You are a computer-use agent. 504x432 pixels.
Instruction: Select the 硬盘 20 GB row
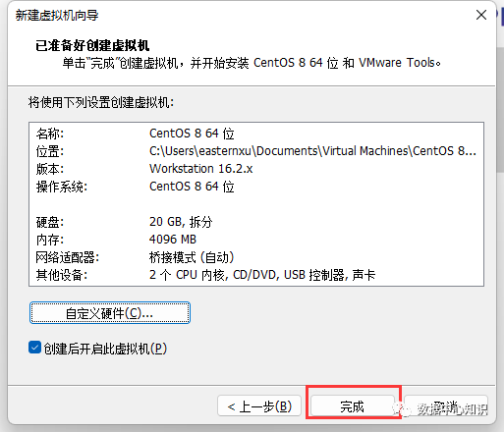pyautogui.click(x=256, y=222)
